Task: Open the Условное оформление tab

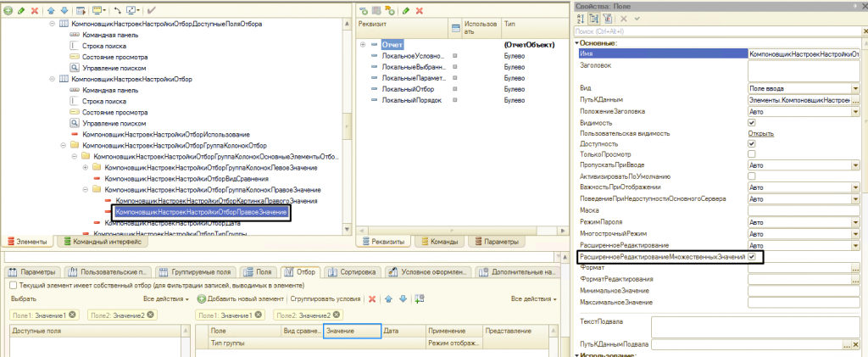Action: click(x=428, y=271)
